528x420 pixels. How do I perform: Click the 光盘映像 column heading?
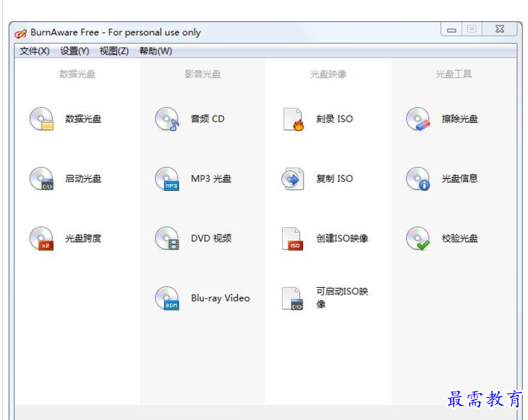coord(328,74)
